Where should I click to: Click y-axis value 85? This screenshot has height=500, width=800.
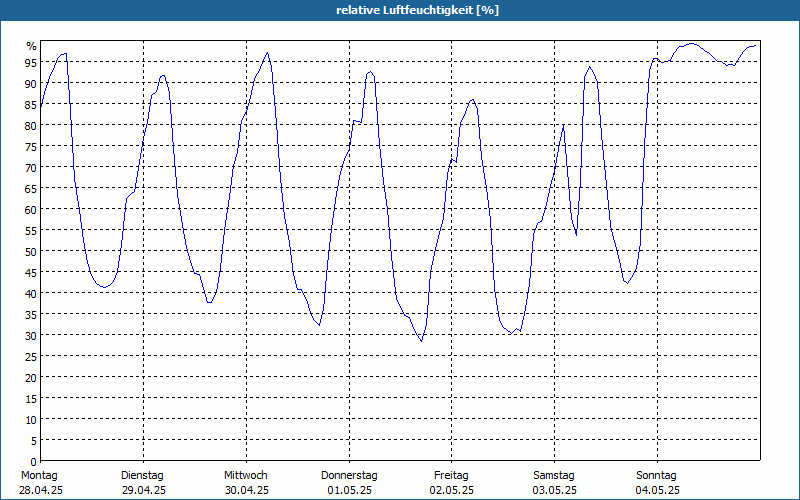[32, 105]
